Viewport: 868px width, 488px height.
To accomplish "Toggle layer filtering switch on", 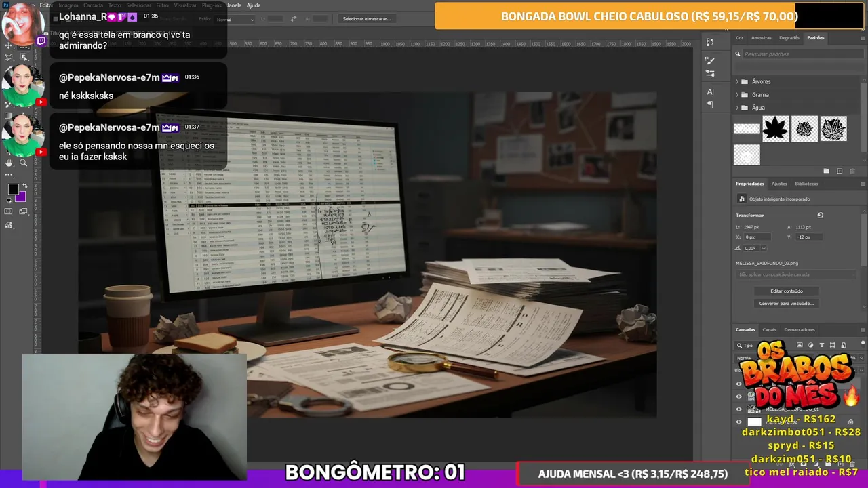I will 861,346.
